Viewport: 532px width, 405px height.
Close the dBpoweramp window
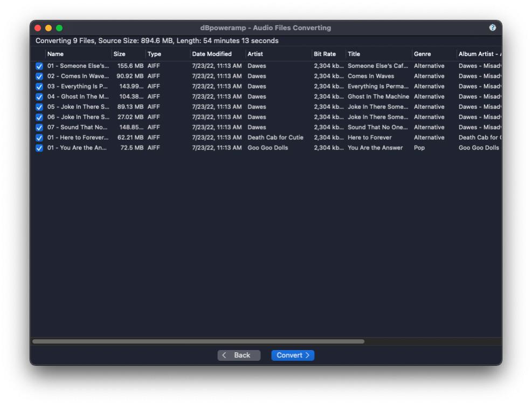(x=38, y=28)
